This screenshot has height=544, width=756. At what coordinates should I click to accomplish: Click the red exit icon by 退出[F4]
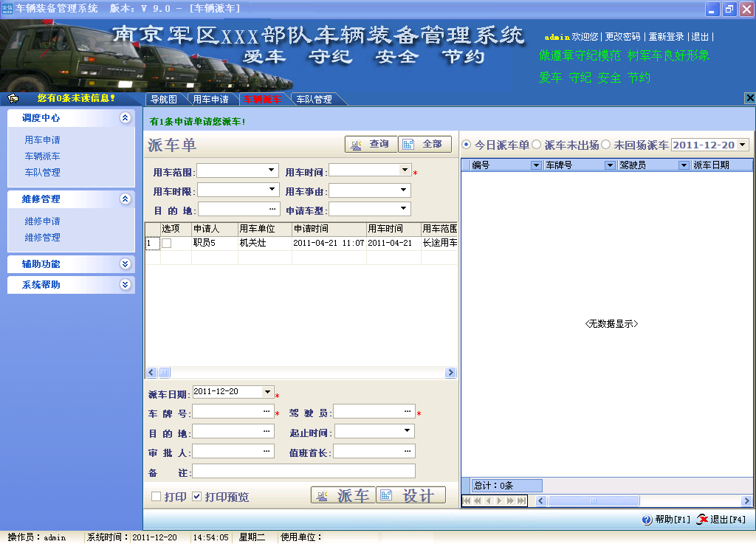(702, 520)
